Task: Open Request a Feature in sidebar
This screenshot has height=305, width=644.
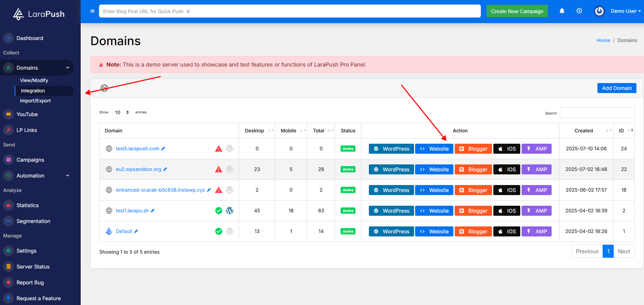Action: pyautogui.click(x=39, y=298)
